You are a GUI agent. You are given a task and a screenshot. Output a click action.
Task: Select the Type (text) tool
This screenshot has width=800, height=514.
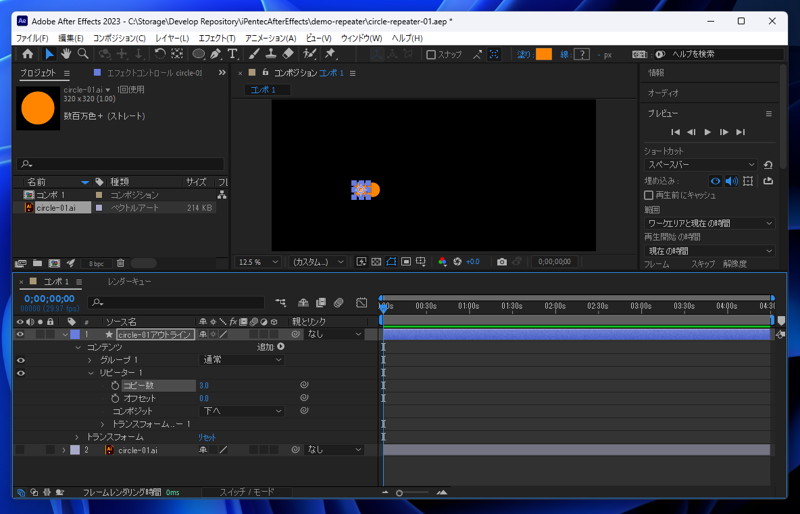(x=232, y=54)
